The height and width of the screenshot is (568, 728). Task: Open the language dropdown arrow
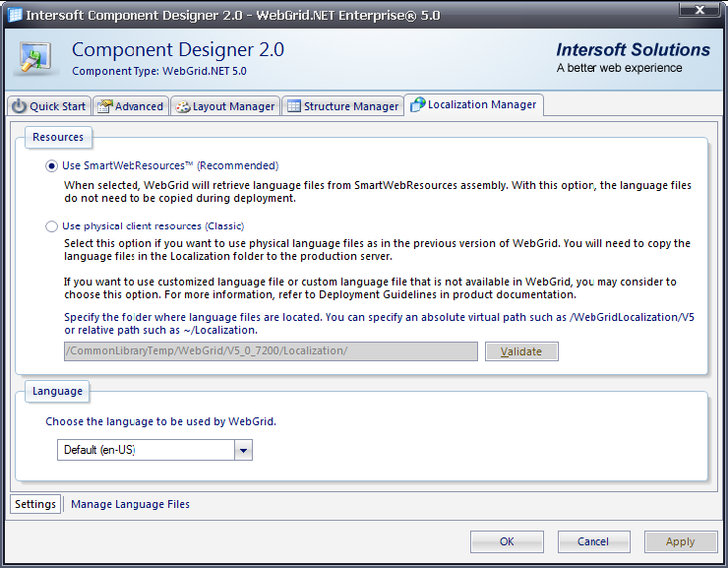[243, 450]
